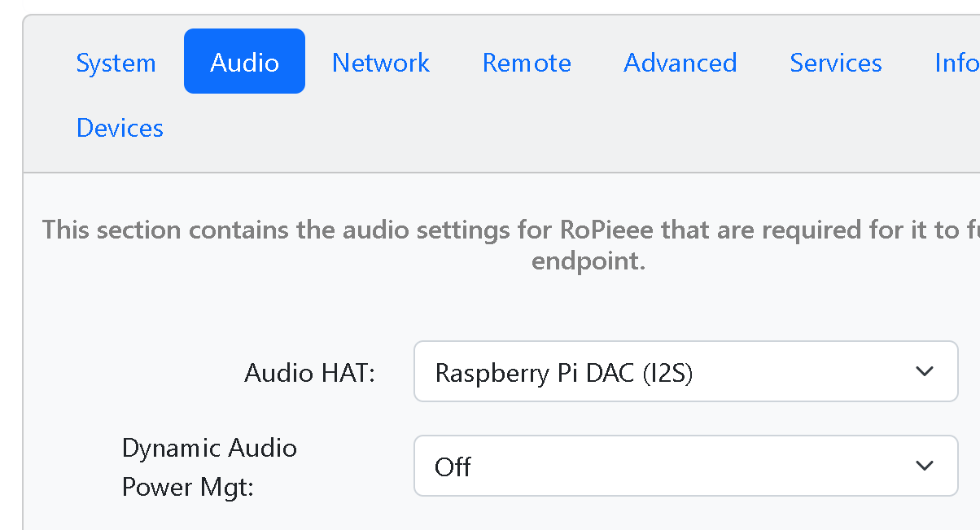
Task: Click the Dynamic Audio Power Mgt label
Action: (209, 466)
